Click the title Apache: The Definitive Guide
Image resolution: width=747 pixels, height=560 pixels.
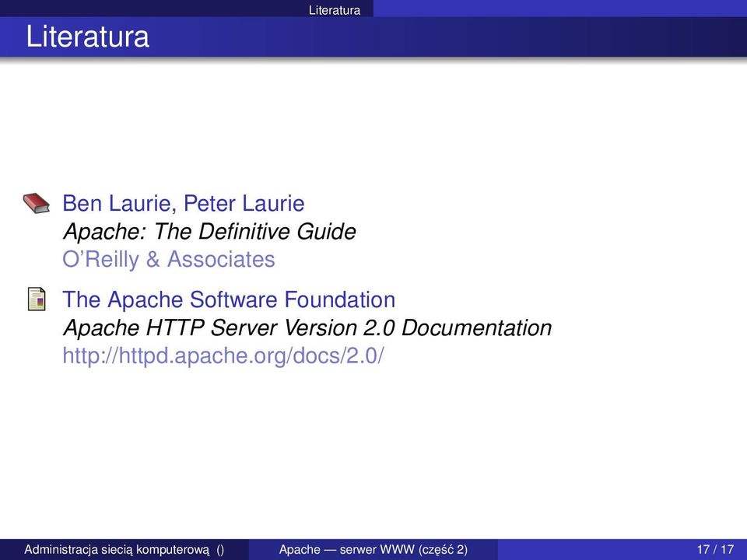[x=209, y=232]
